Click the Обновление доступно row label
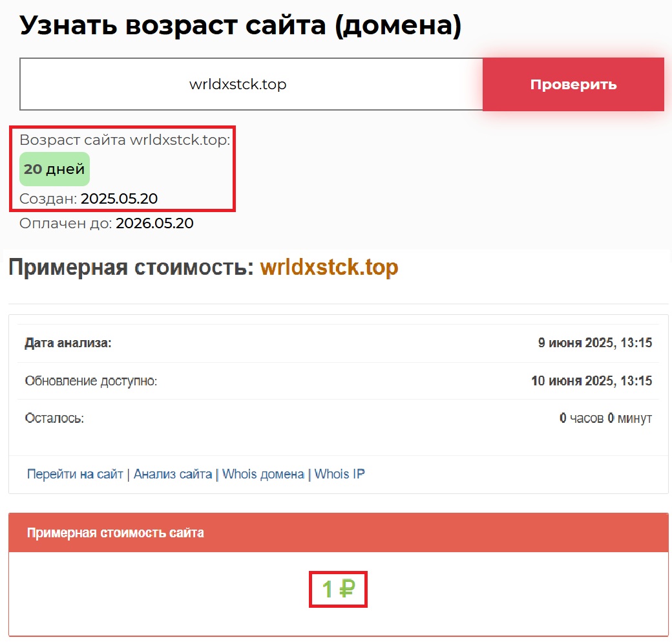672x644 pixels. (x=91, y=381)
